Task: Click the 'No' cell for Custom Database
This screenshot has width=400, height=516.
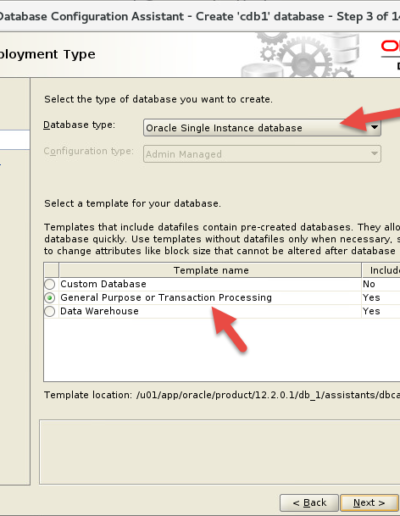Action: (369, 284)
